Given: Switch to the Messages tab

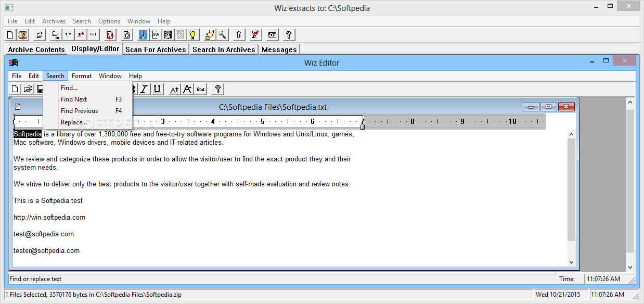Looking at the screenshot, I should [x=279, y=49].
